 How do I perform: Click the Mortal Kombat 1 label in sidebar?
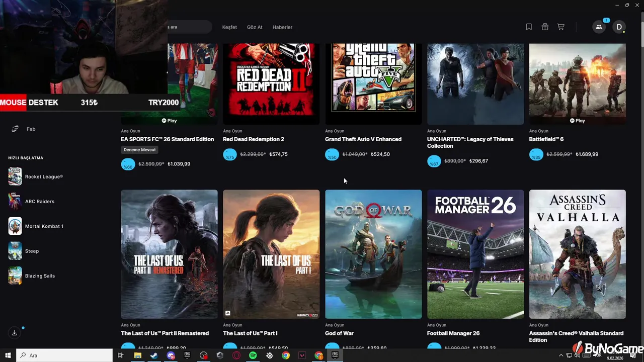(44, 226)
